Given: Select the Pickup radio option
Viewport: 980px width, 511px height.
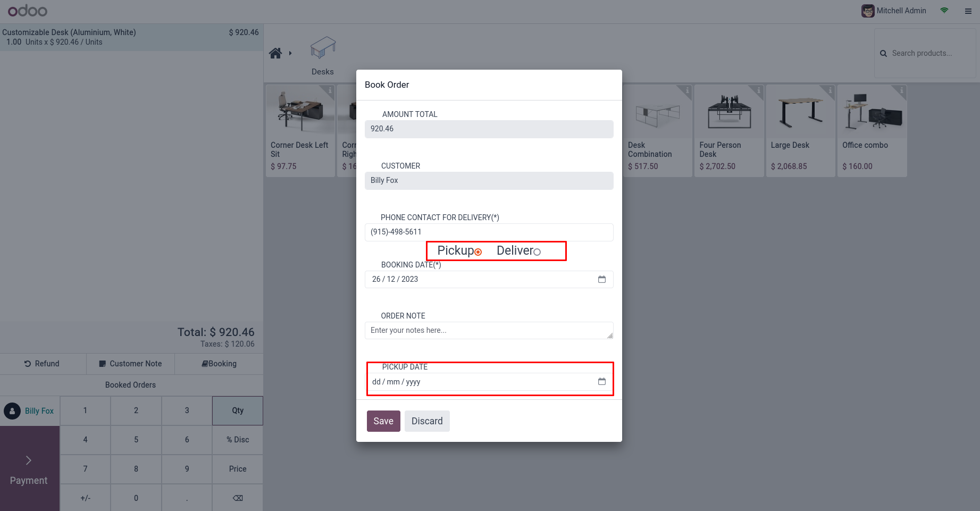Looking at the screenshot, I should [x=478, y=252].
